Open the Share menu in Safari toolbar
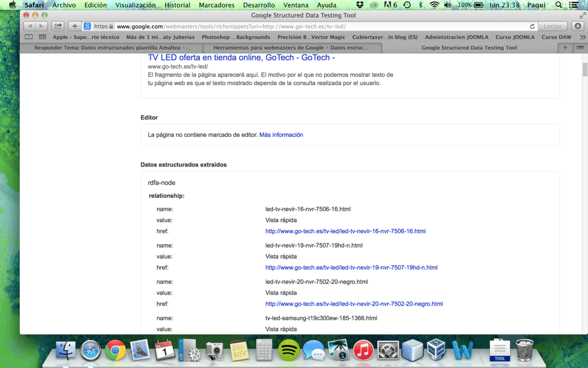Viewport: 588px width, 368px height. coord(58,26)
